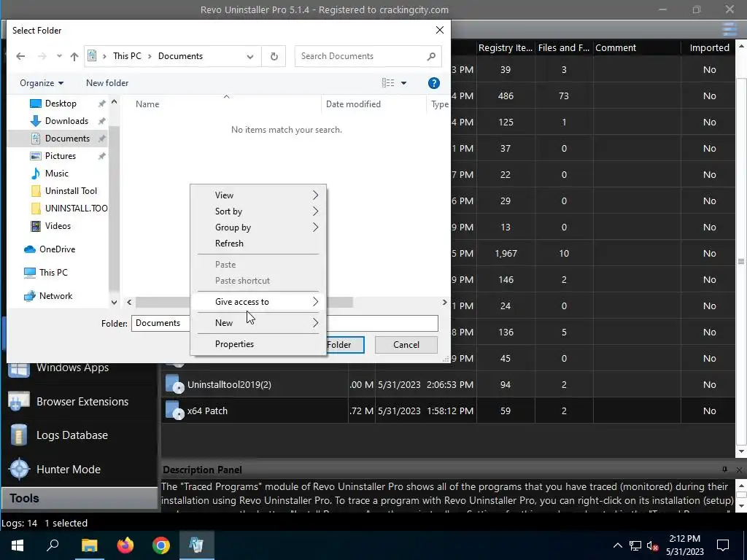The width and height of the screenshot is (747, 560).
Task: Choose Refresh in the context menu
Action: [258, 244]
